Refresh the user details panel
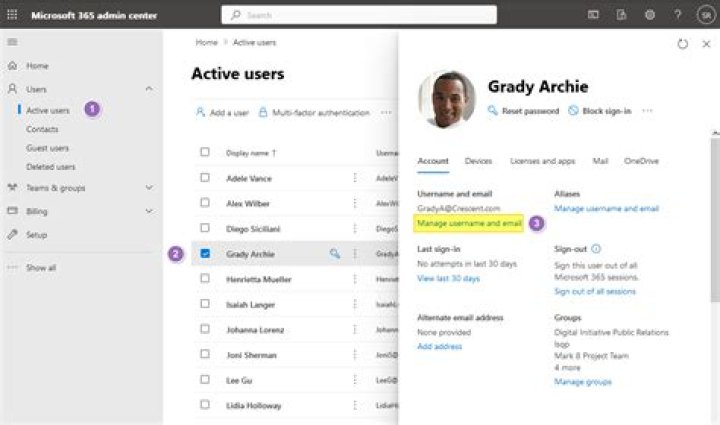This screenshot has width=720, height=425. tap(682, 44)
